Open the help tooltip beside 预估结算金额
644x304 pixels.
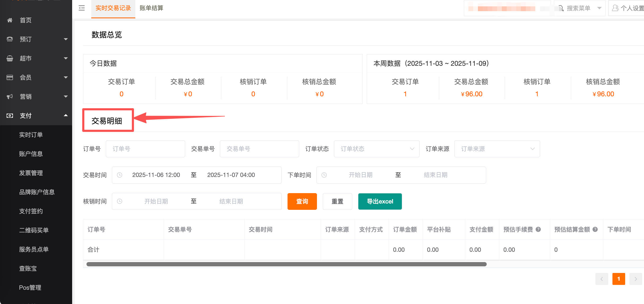(595, 229)
